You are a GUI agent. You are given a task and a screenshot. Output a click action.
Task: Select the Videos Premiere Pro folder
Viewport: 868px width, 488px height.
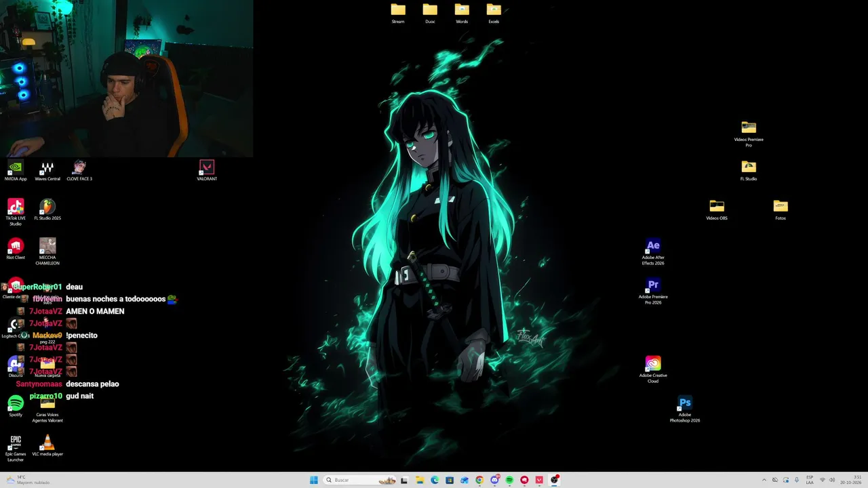tap(749, 134)
